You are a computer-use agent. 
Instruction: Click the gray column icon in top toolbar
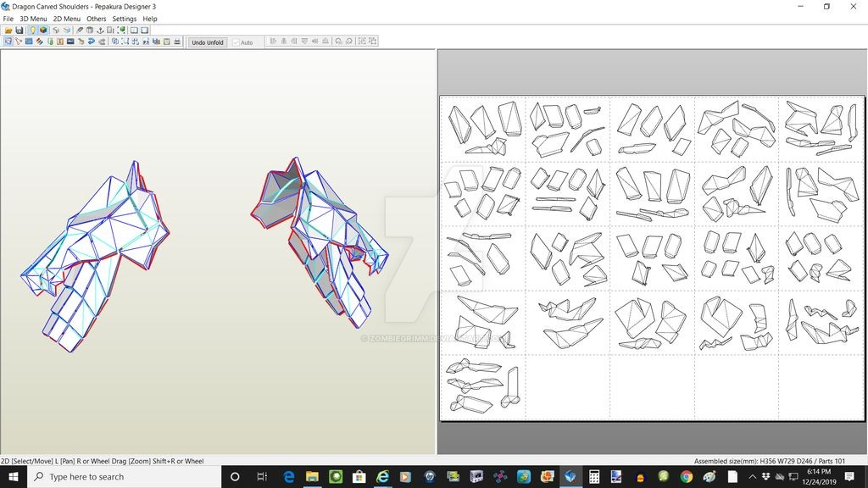(90, 30)
